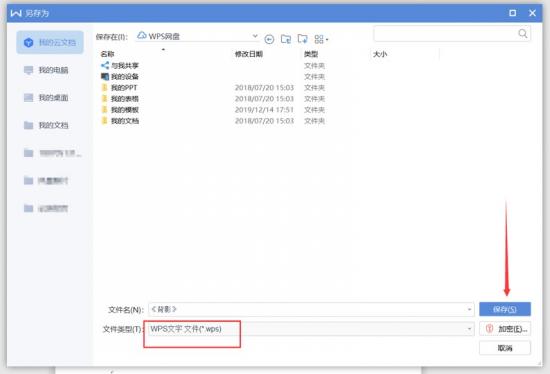Click the search magnifier icon
The image size is (550, 374).
pyautogui.click(x=523, y=34)
